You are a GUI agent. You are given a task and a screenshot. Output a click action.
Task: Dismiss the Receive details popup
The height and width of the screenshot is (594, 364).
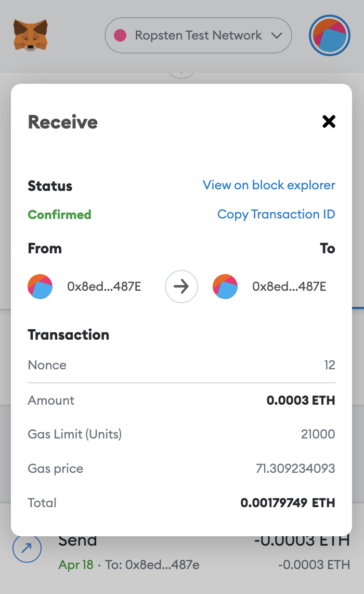click(329, 122)
